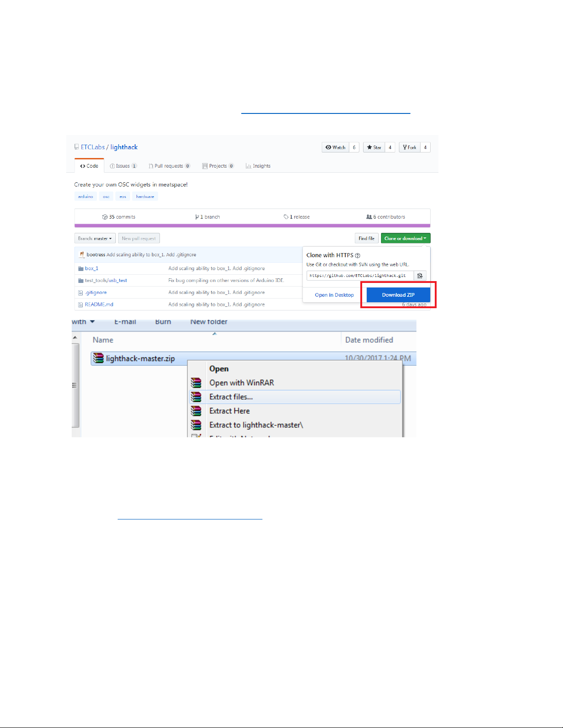The height and width of the screenshot is (728, 563).
Task: Click the WinRAR icon beside Extract to lighthack-master\
Action: [x=196, y=425]
